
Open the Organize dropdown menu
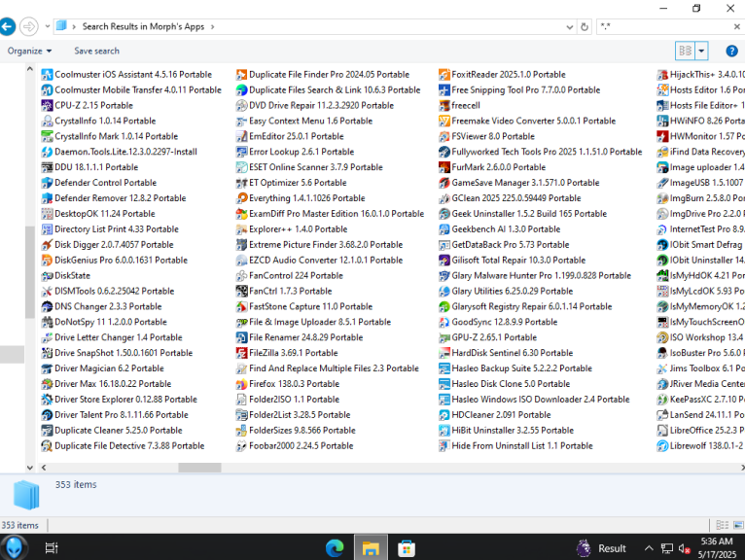(x=29, y=51)
